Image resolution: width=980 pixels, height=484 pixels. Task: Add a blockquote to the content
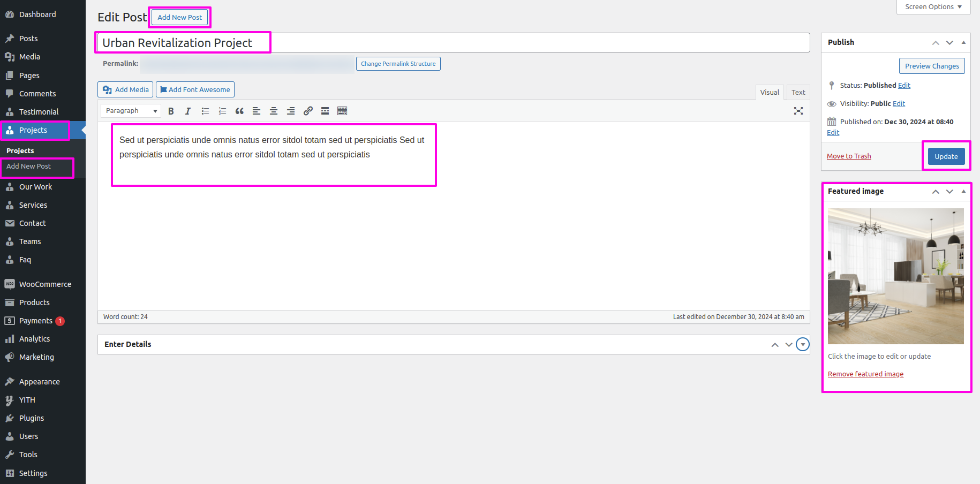point(239,111)
